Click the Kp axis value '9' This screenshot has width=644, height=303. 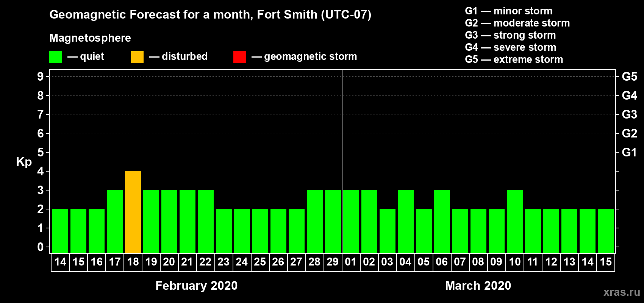point(41,77)
